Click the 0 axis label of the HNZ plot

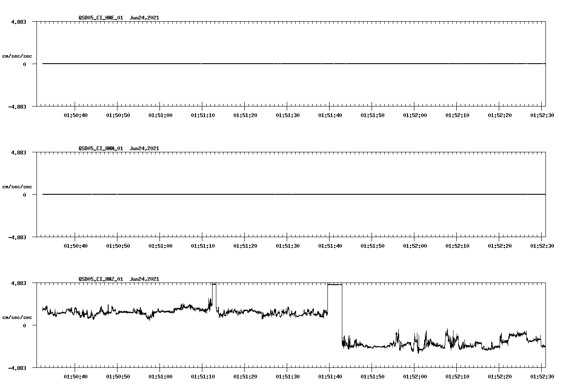(x=25, y=325)
